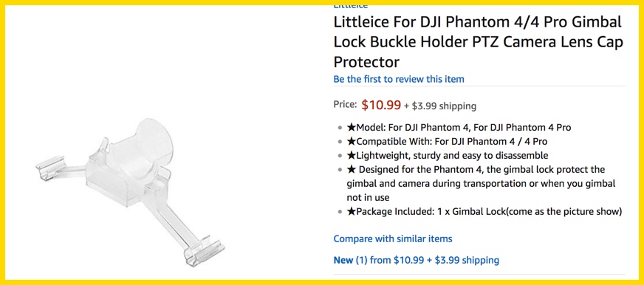Open Be the first to review this item

399,79
